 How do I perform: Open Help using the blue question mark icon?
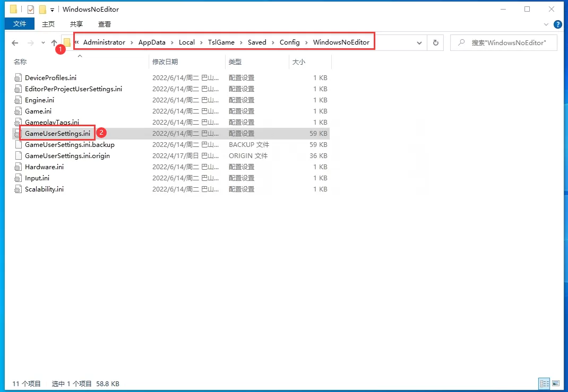557,24
